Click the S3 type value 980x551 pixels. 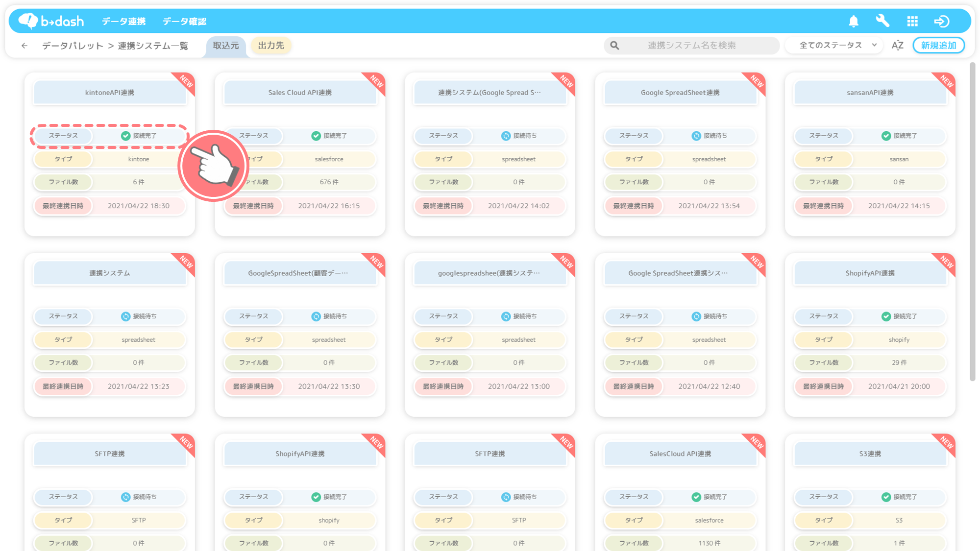[x=899, y=520]
